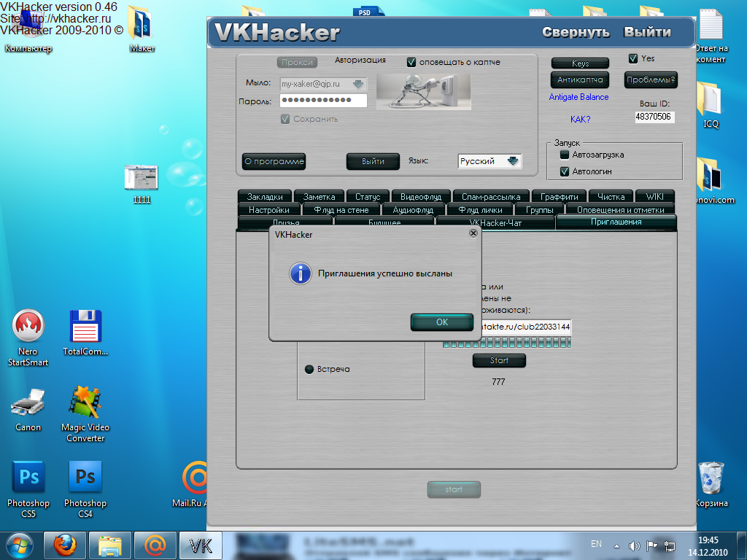Switch to the Настройки tab
The width and height of the screenshot is (747, 560).
pos(269,209)
